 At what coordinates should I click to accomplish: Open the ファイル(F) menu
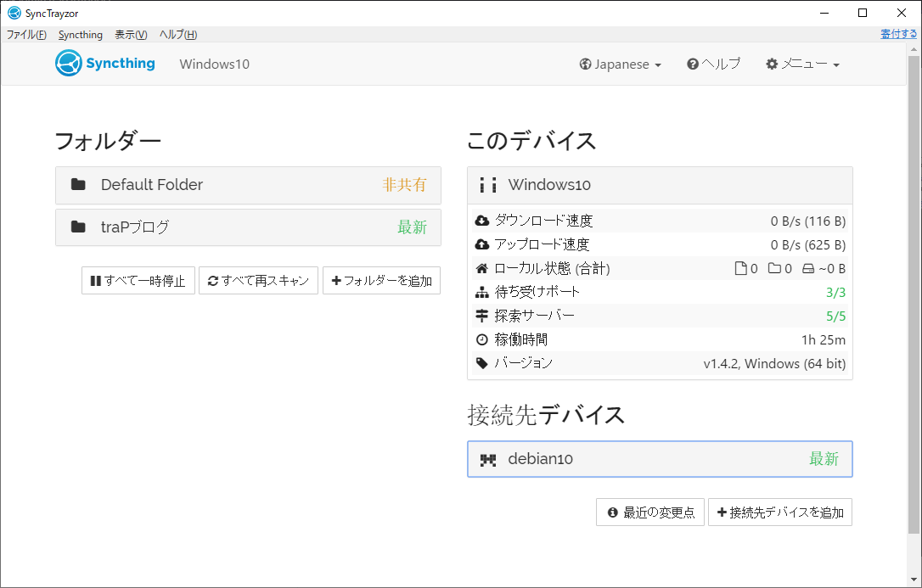26,35
